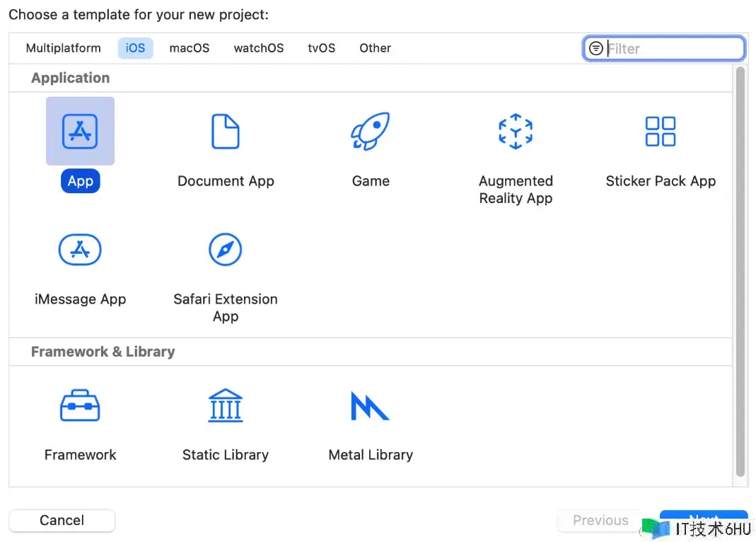
Task: Pick the Safari Extension App compass icon
Action: point(225,249)
